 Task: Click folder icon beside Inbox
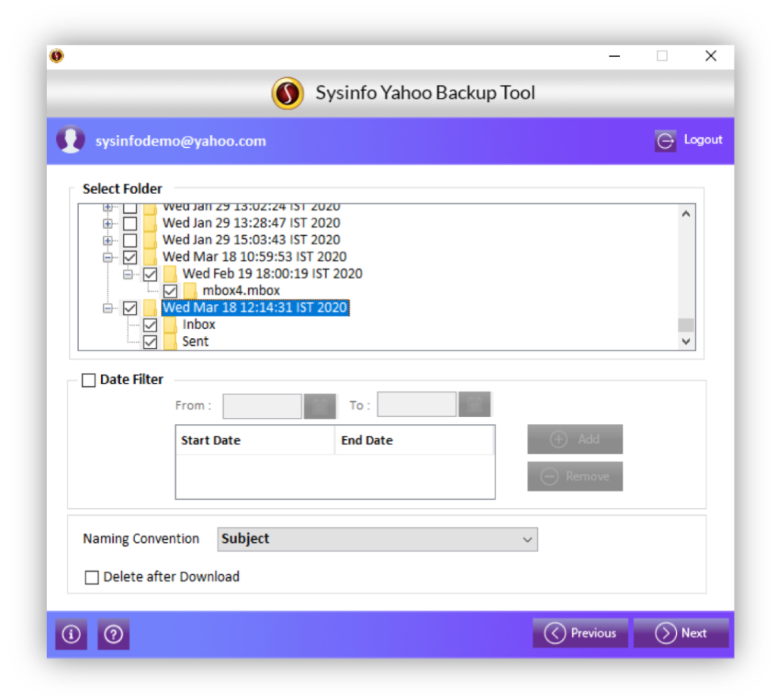170,325
